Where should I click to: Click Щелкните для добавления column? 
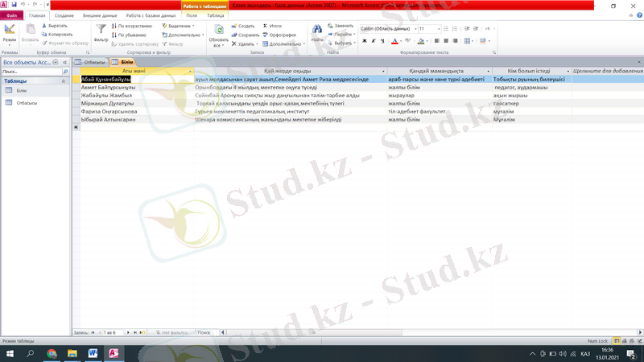coord(608,71)
